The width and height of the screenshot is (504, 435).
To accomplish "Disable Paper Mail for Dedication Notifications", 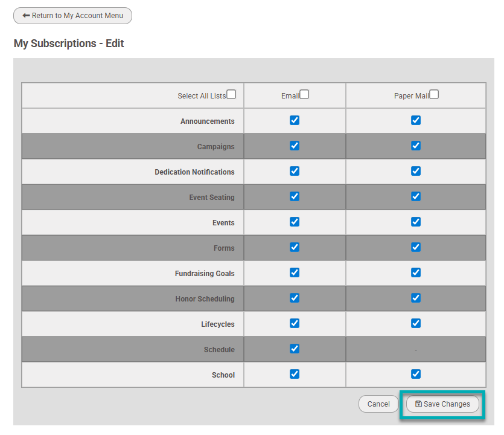I will click(x=416, y=171).
